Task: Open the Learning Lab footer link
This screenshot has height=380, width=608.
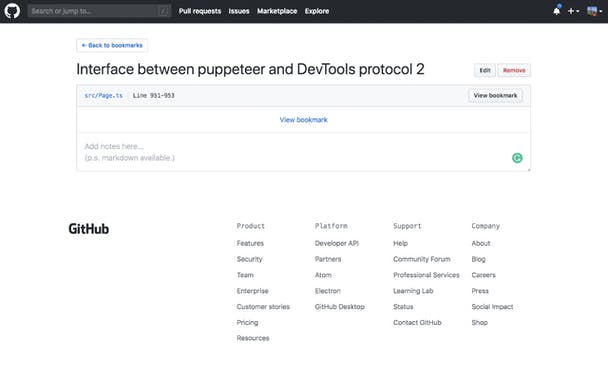Action: pyautogui.click(x=413, y=291)
